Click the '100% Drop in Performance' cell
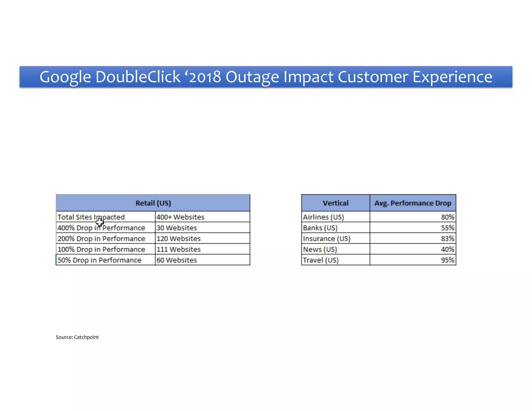 coord(105,249)
